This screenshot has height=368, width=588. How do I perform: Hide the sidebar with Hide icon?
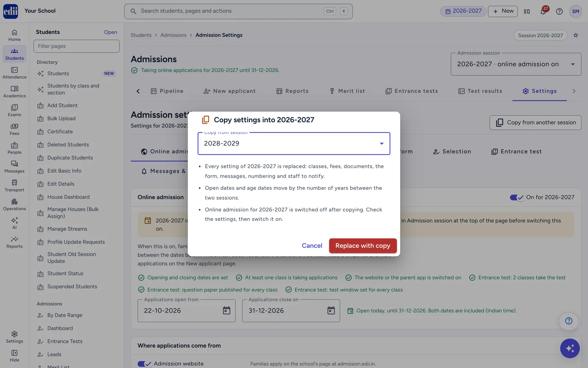14,356
